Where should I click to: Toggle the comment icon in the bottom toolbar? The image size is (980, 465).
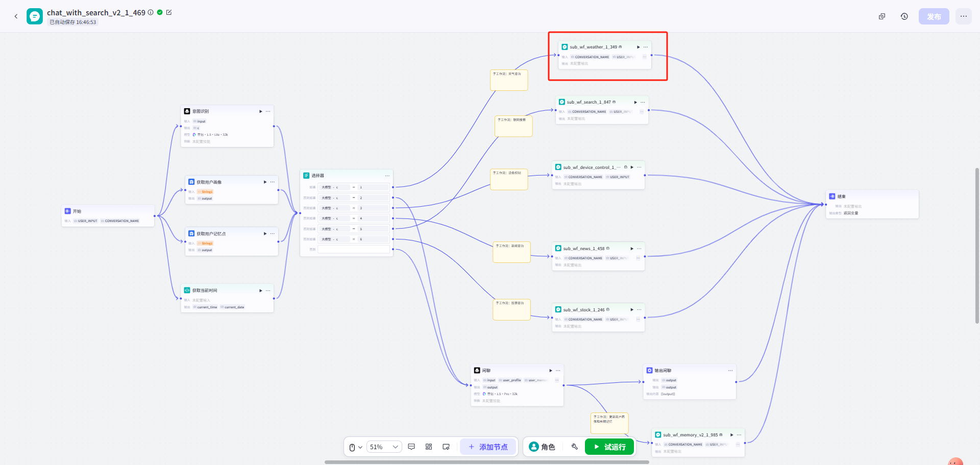(x=411, y=447)
